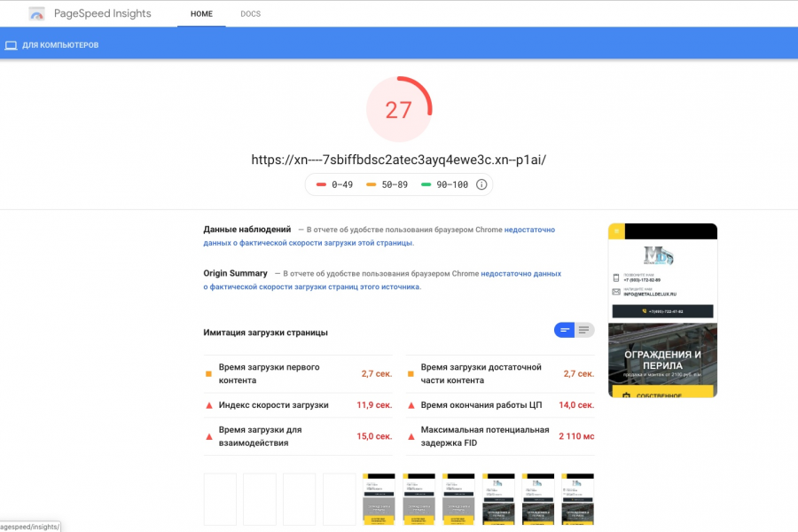This screenshot has height=532, width=798.
Task: Open the large page screenshot preview
Action: [x=662, y=310]
